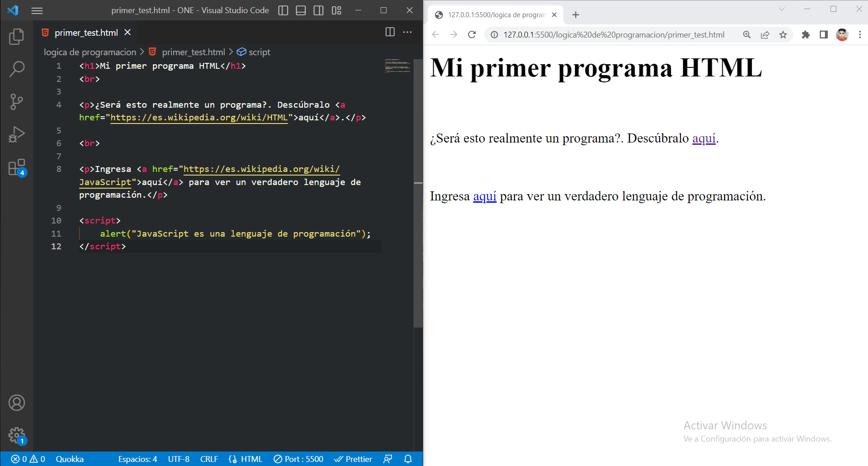Close the Chrome browser tab
This screenshot has height=466, width=868.
(x=554, y=15)
